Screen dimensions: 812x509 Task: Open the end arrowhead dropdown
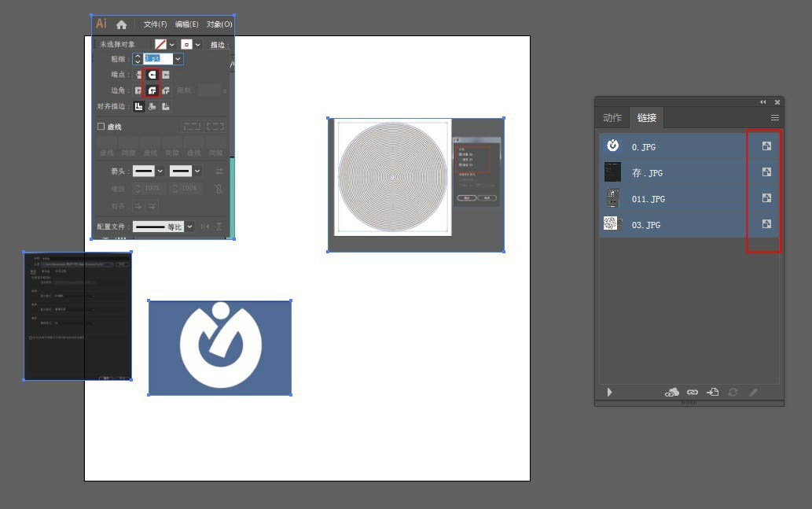[x=197, y=171]
